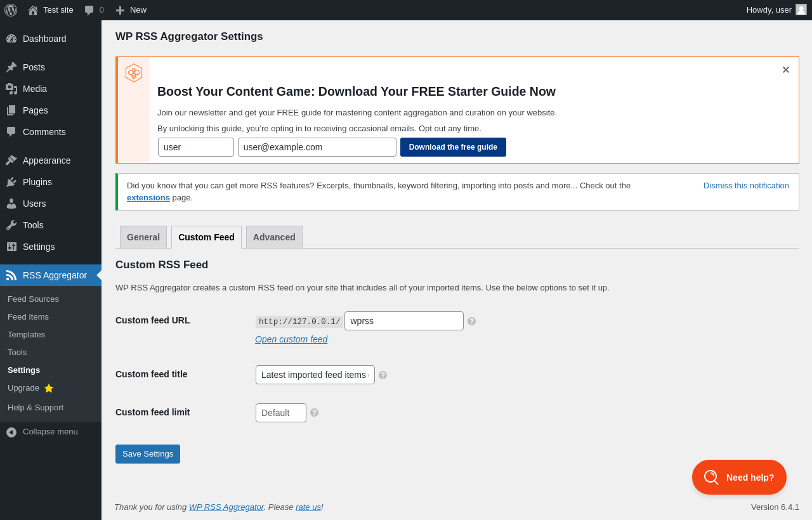Viewport: 812px width, 520px height.
Task: Select Settings under RSS Aggregator
Action: (x=23, y=370)
